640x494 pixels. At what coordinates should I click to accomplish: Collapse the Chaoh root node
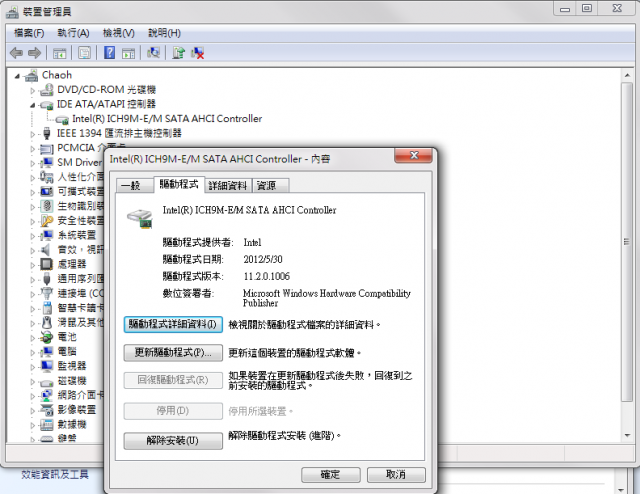pos(17,76)
